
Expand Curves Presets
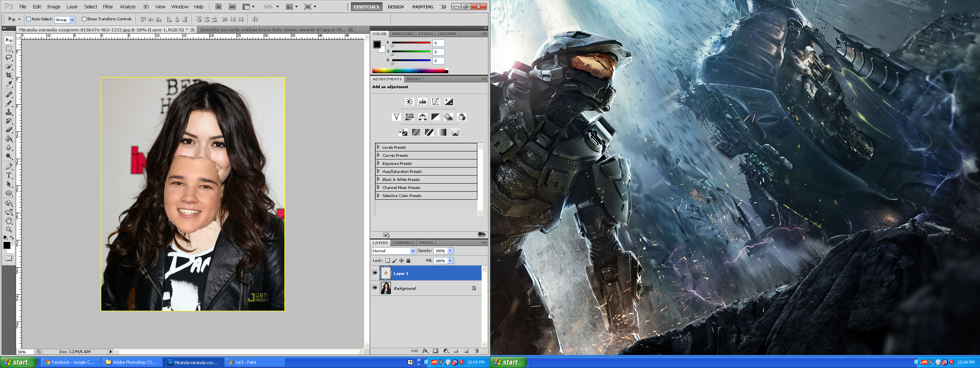[x=378, y=155]
